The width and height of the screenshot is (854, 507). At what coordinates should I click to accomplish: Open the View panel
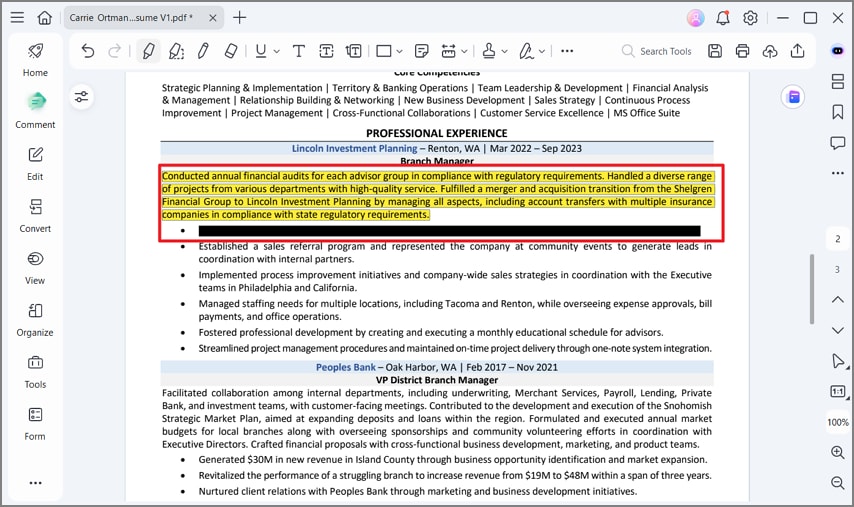(x=35, y=268)
